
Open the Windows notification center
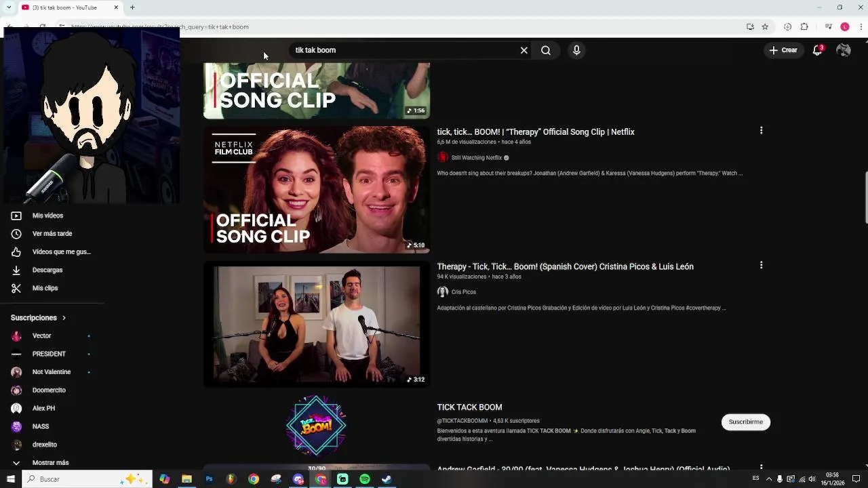pyautogui.click(x=856, y=479)
